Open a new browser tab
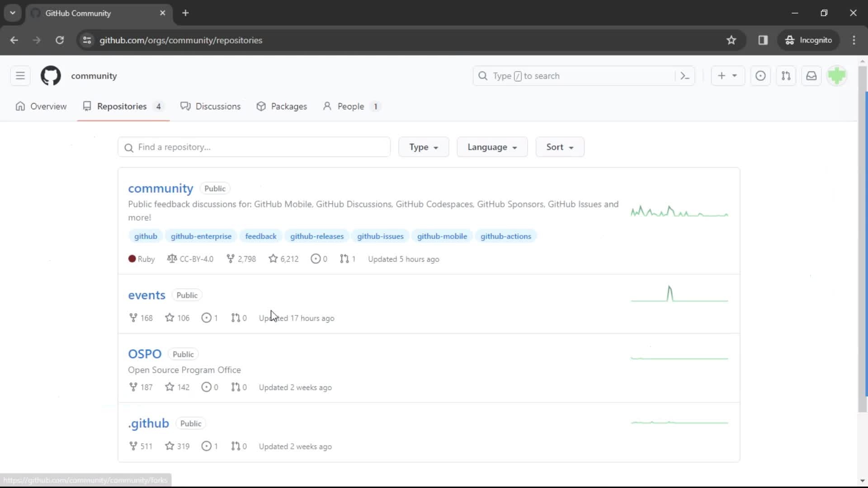This screenshot has height=488, width=868. point(185,13)
